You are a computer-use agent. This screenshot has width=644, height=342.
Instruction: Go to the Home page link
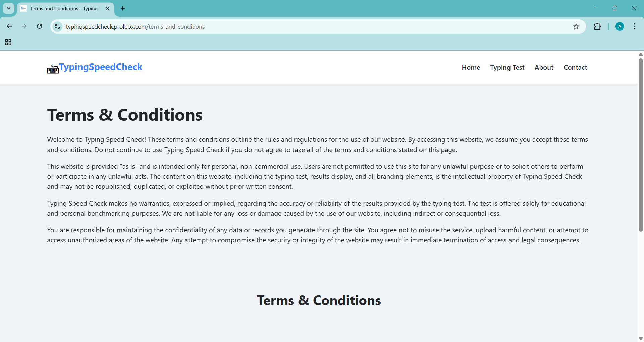pyautogui.click(x=471, y=67)
